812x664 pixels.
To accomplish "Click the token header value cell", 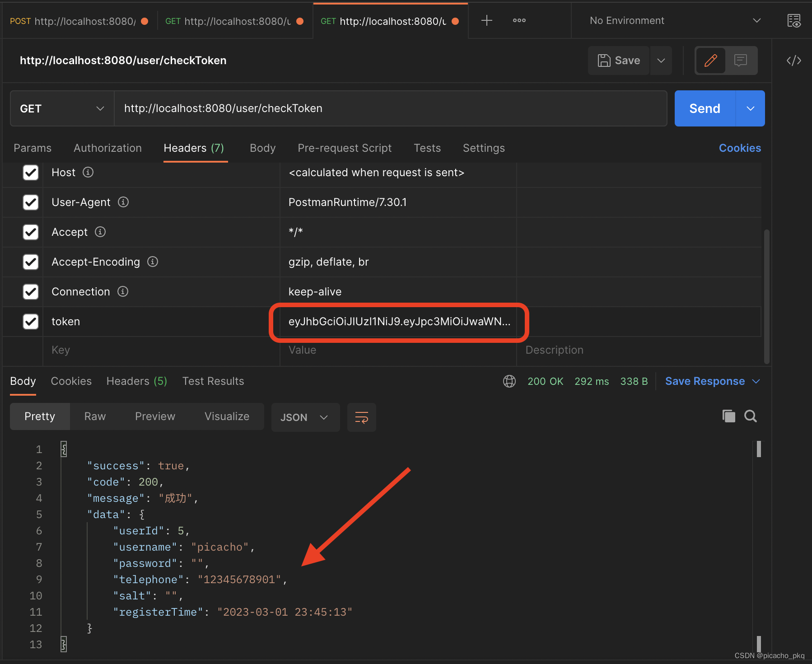I will pyautogui.click(x=398, y=322).
